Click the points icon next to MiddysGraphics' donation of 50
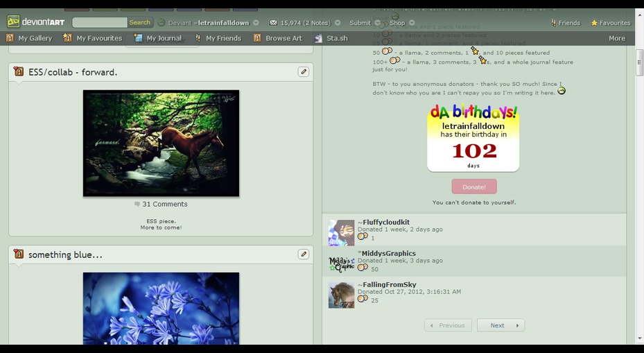The width and height of the screenshot is (644, 353). 363,268
